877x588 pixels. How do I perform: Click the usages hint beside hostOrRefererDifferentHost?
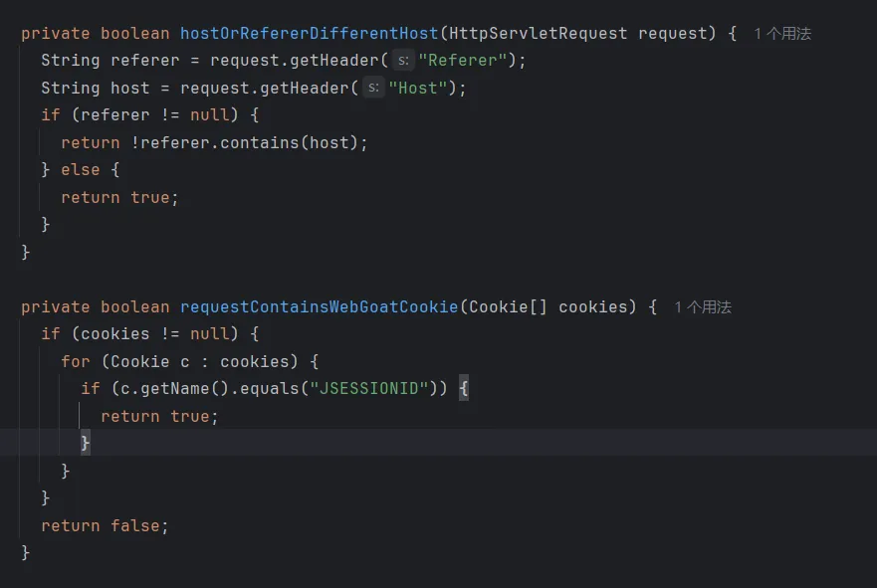click(x=782, y=34)
